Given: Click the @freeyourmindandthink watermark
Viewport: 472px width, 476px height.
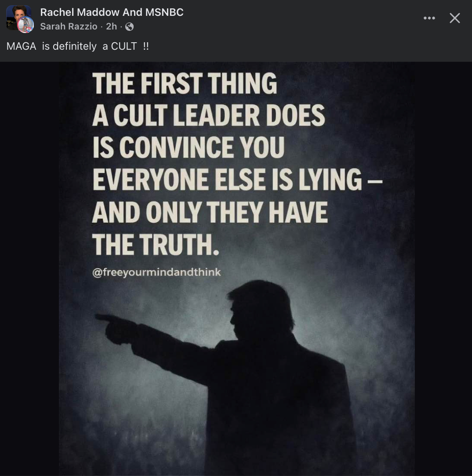Looking at the screenshot, I should (x=156, y=273).
